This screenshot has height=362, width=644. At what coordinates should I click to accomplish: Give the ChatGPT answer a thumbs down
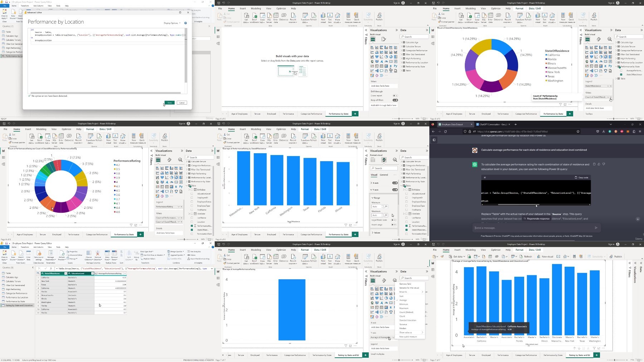coord(604,164)
